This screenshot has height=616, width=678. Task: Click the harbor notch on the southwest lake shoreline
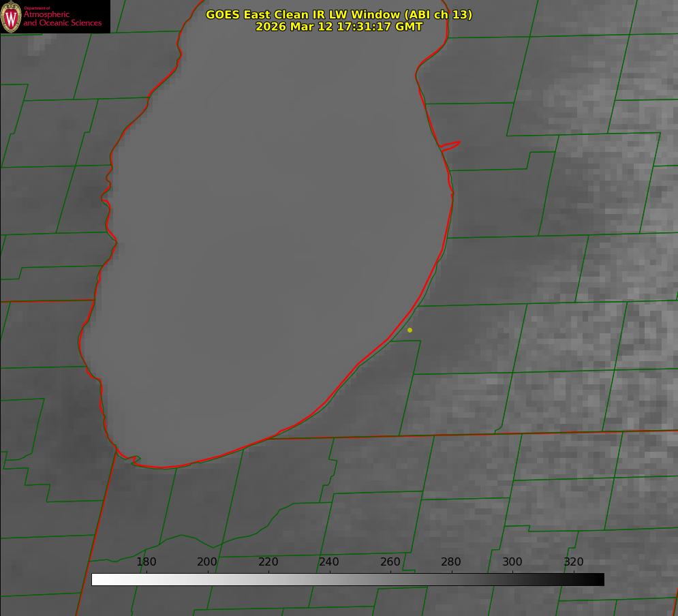[134, 461]
